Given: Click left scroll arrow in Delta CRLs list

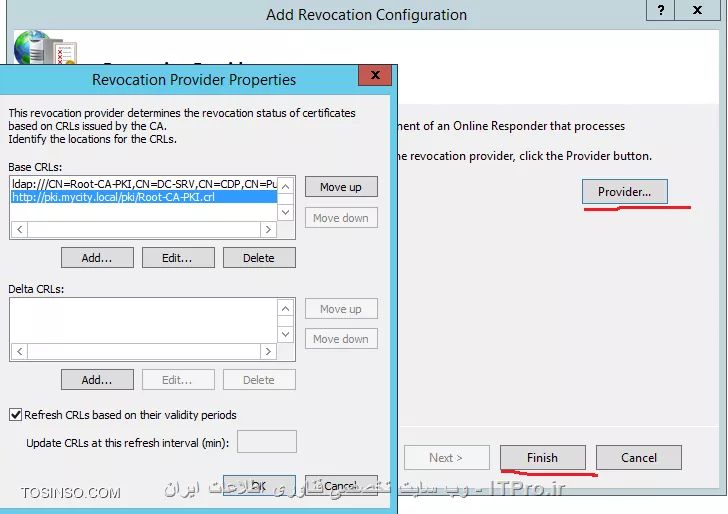Looking at the screenshot, I should tap(20, 351).
